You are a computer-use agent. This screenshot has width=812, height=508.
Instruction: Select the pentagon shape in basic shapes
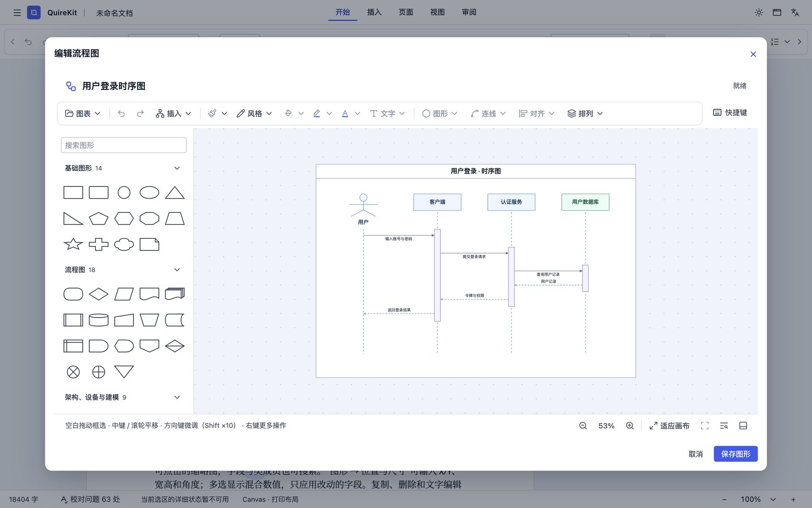(98, 218)
